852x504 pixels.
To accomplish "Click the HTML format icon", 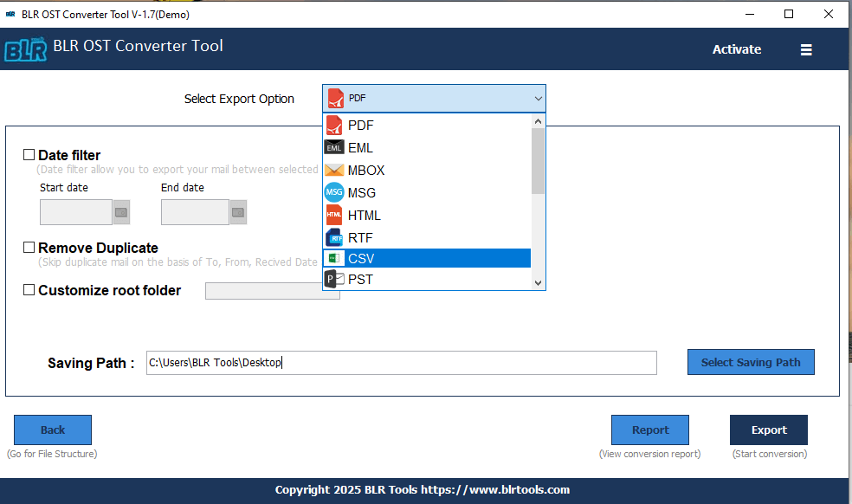I will 334,215.
